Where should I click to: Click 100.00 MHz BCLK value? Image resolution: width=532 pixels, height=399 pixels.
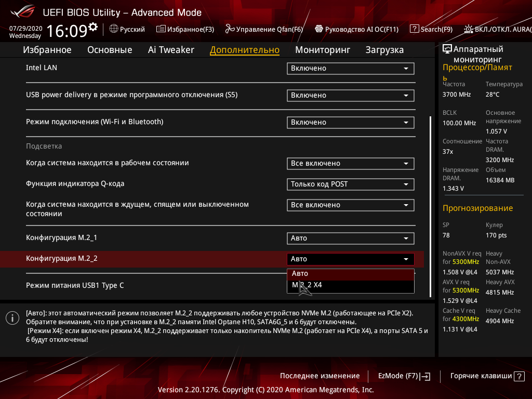(x=459, y=123)
